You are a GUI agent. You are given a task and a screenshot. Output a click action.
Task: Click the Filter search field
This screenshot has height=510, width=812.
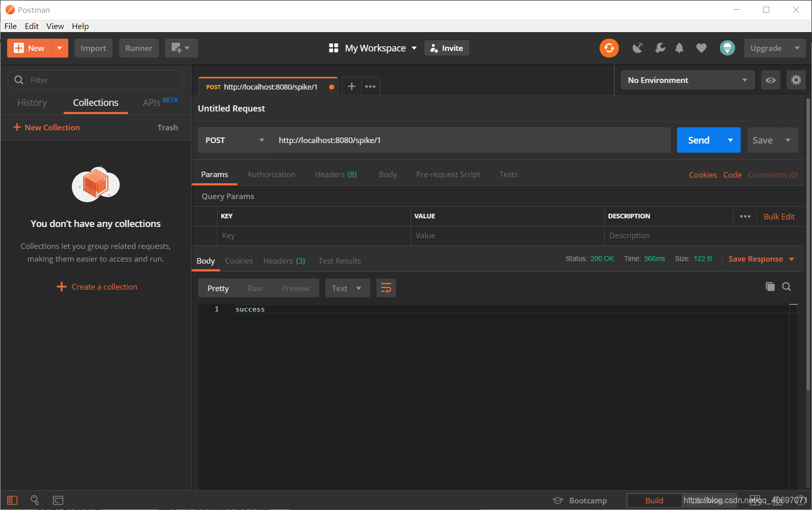(x=96, y=80)
